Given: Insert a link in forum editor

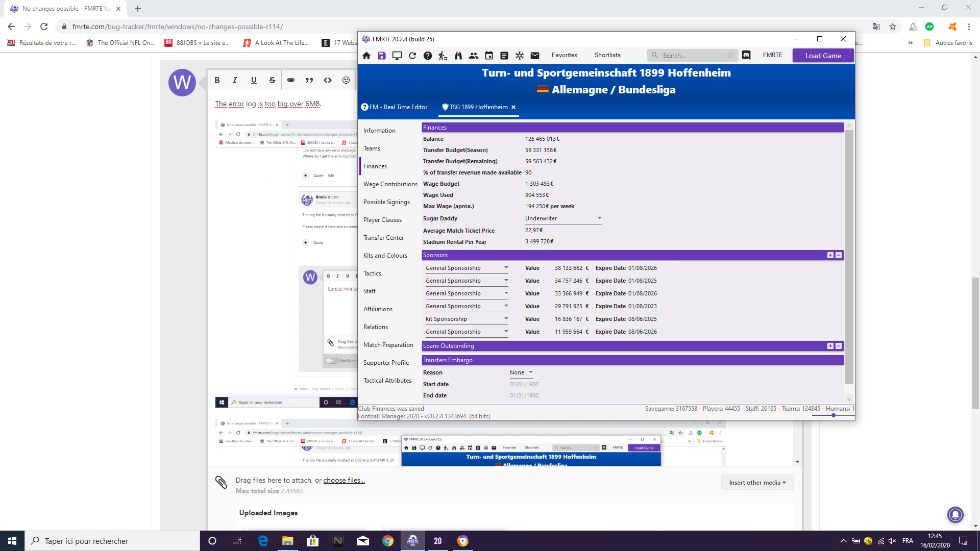Looking at the screenshot, I should [291, 80].
